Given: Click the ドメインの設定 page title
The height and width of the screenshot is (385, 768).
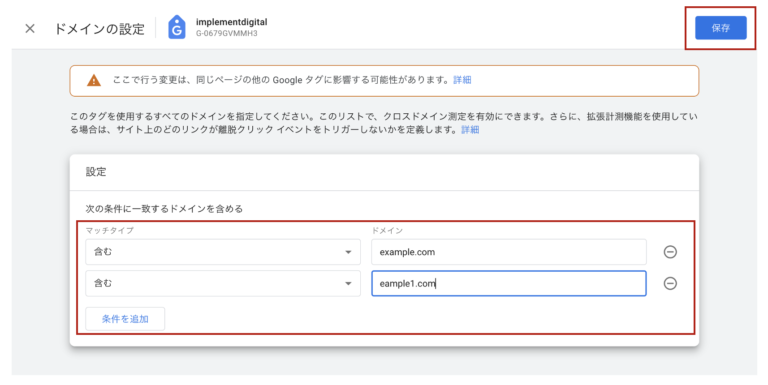Looking at the screenshot, I should pyautogui.click(x=99, y=29).
